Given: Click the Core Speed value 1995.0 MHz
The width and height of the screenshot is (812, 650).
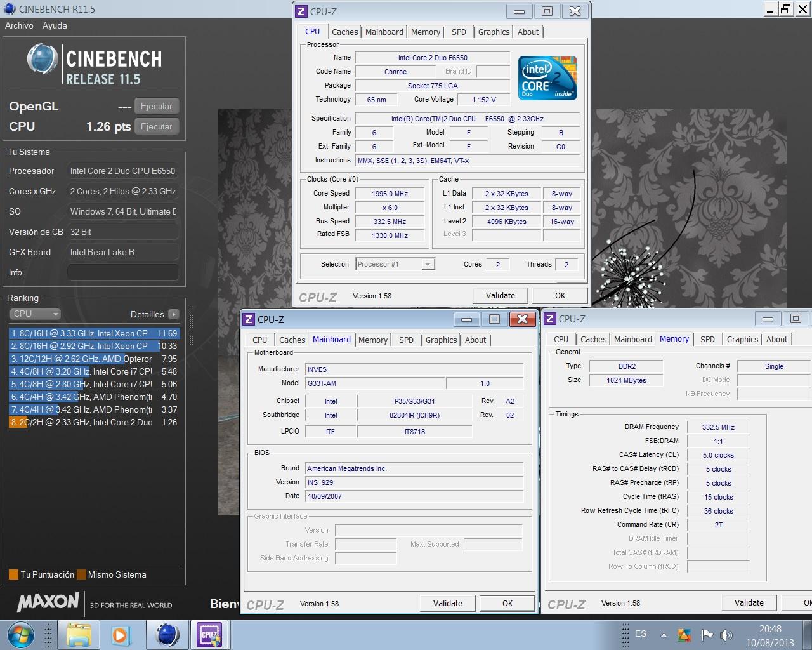Looking at the screenshot, I should [390, 194].
